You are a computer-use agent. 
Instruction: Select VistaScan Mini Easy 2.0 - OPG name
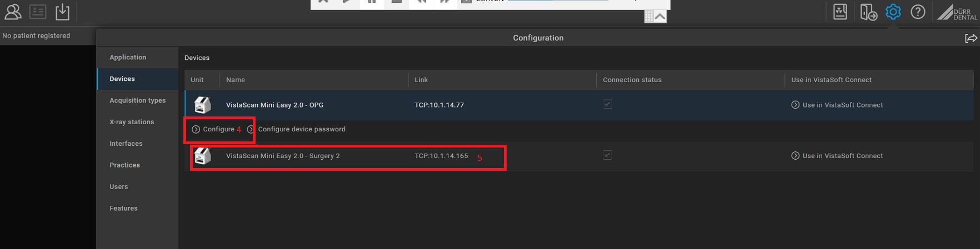pyautogui.click(x=274, y=105)
